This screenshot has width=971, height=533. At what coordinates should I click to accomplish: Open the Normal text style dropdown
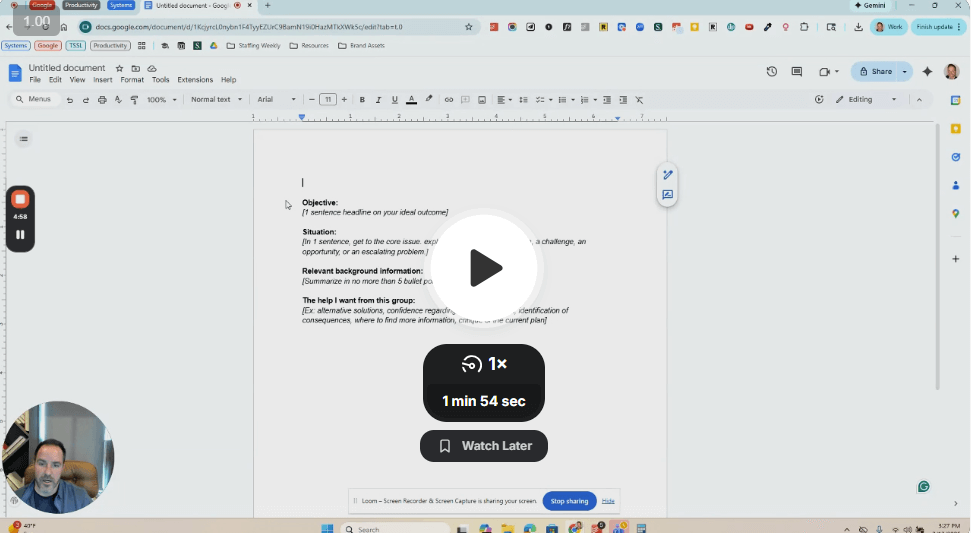coord(216,100)
